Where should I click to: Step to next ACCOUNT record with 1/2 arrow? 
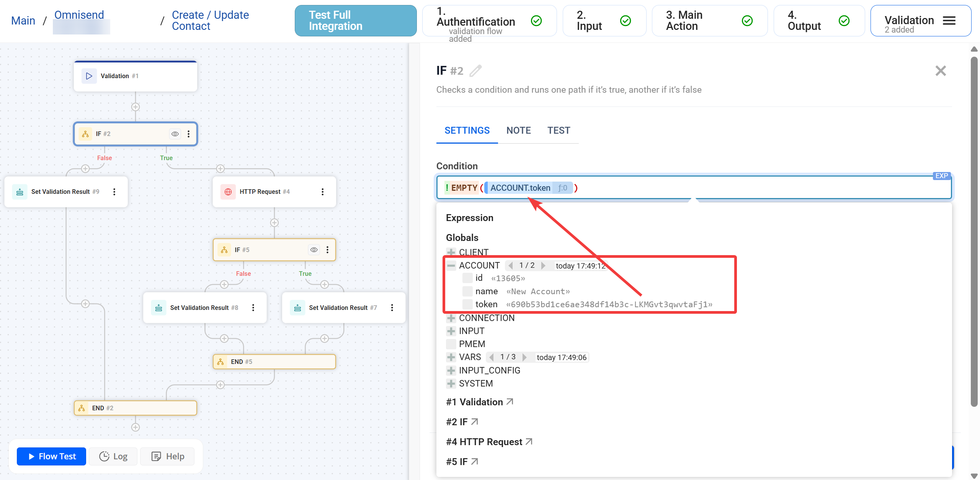(544, 265)
